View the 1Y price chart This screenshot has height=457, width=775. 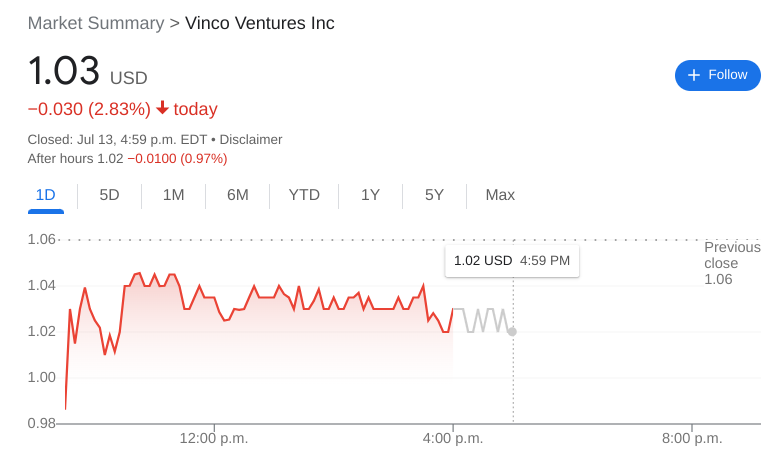pos(370,195)
